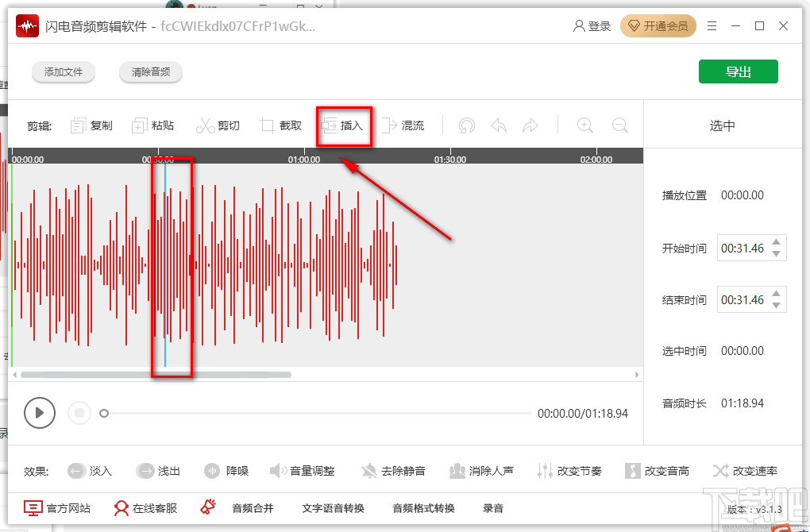
Task: Increase start time with its up stepper
Action: coord(775,243)
